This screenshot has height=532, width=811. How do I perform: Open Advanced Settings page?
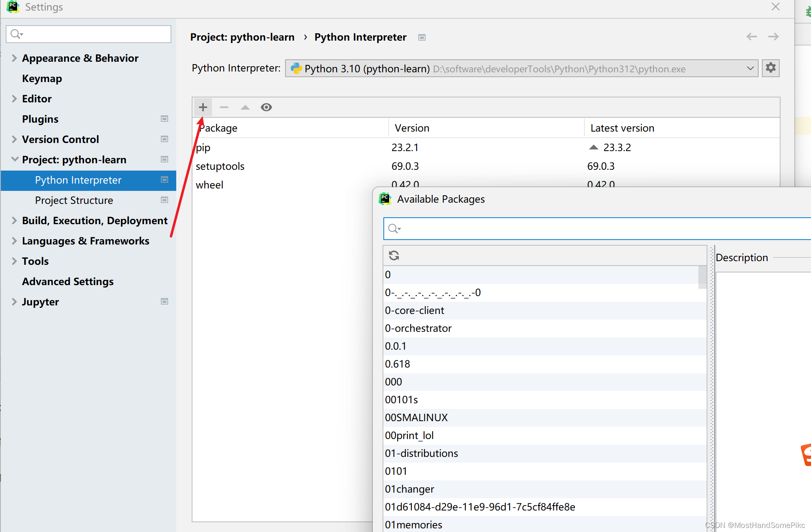[x=68, y=281]
